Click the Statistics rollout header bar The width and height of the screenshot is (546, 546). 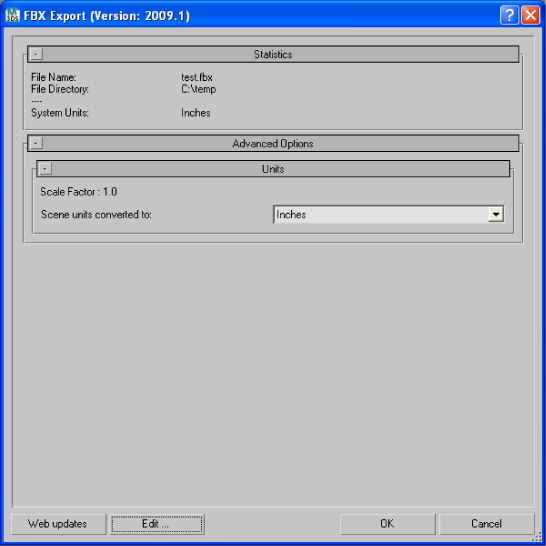click(273, 54)
